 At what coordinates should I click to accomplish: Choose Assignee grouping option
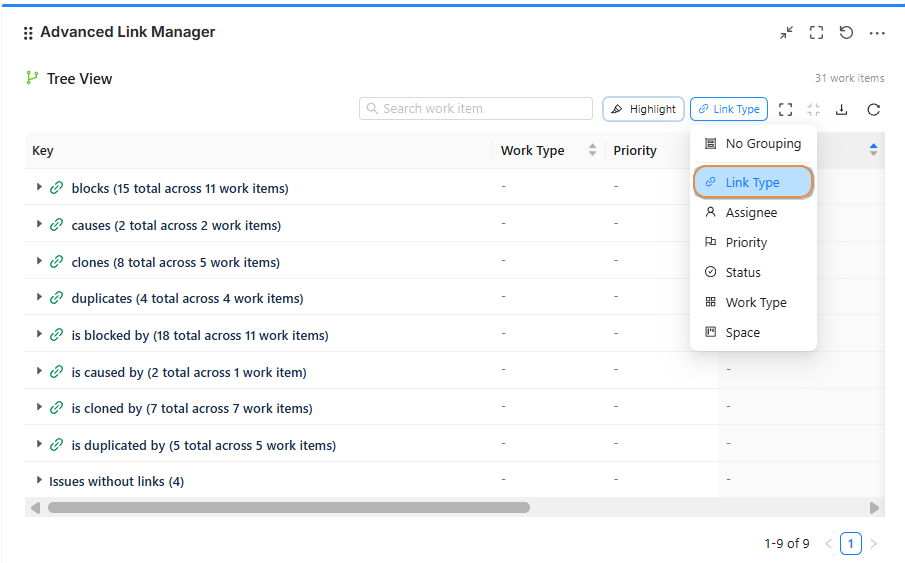pos(751,213)
